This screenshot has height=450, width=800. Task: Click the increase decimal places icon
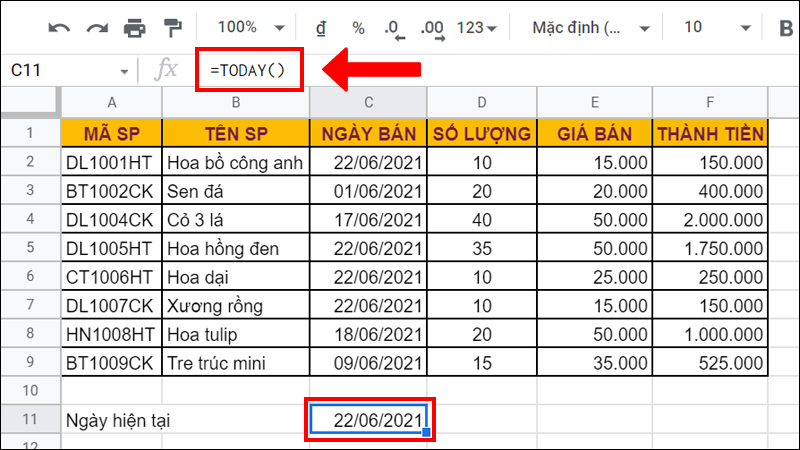(432, 27)
